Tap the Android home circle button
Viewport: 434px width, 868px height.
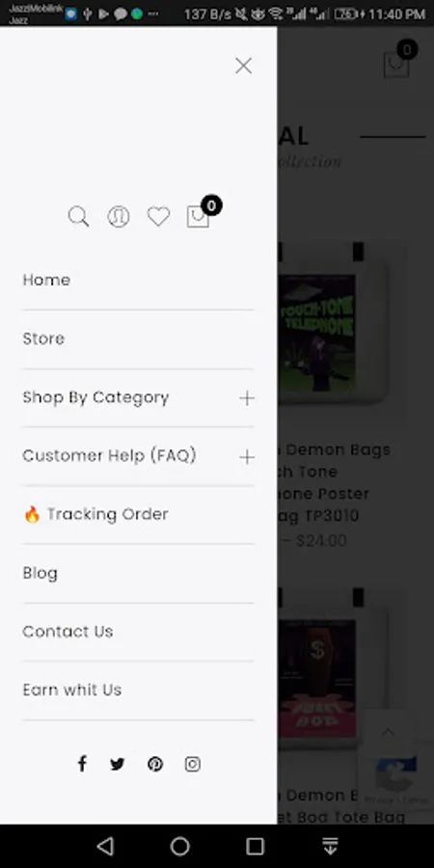click(180, 846)
